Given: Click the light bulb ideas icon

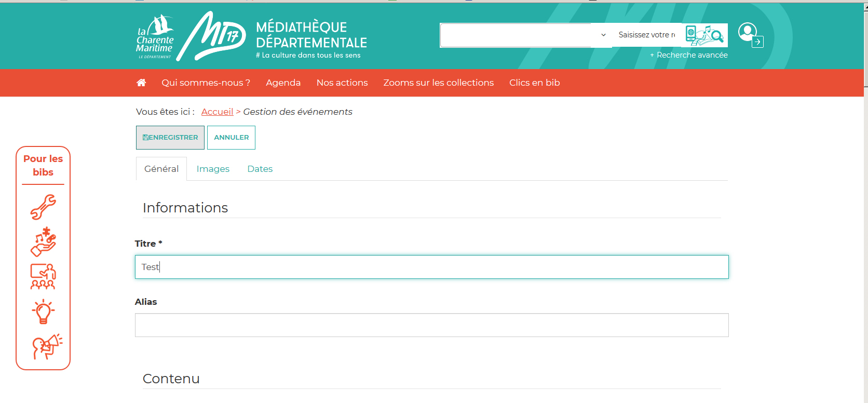Looking at the screenshot, I should pyautogui.click(x=43, y=312).
